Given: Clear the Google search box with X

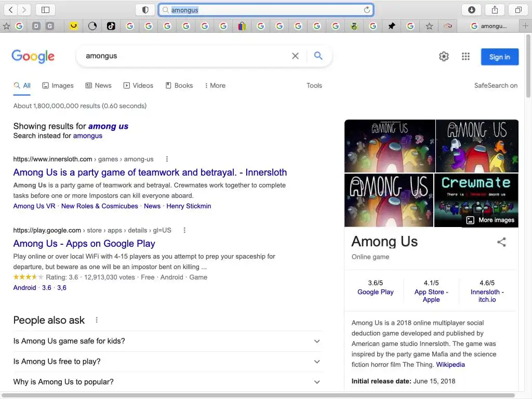Looking at the screenshot, I should coord(295,56).
